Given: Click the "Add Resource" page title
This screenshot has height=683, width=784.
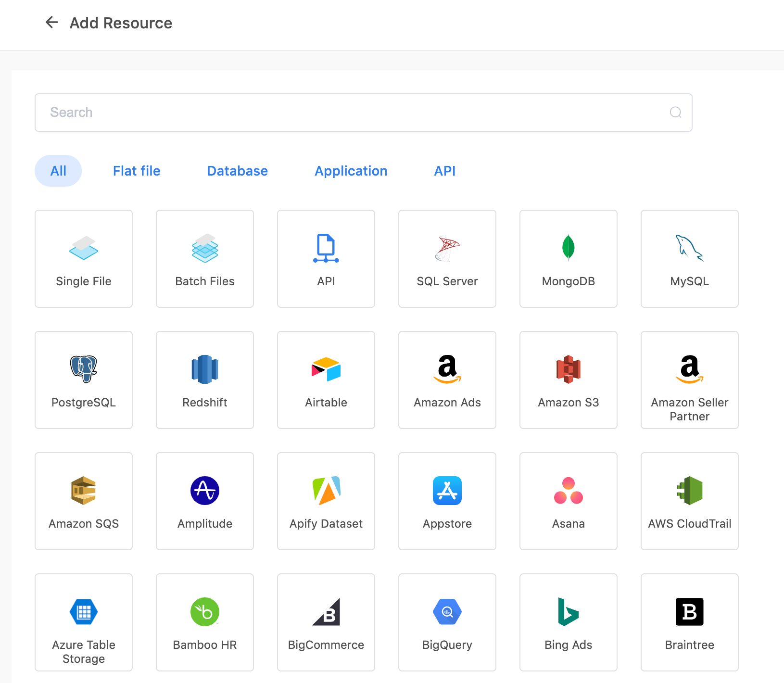Looking at the screenshot, I should [x=121, y=23].
